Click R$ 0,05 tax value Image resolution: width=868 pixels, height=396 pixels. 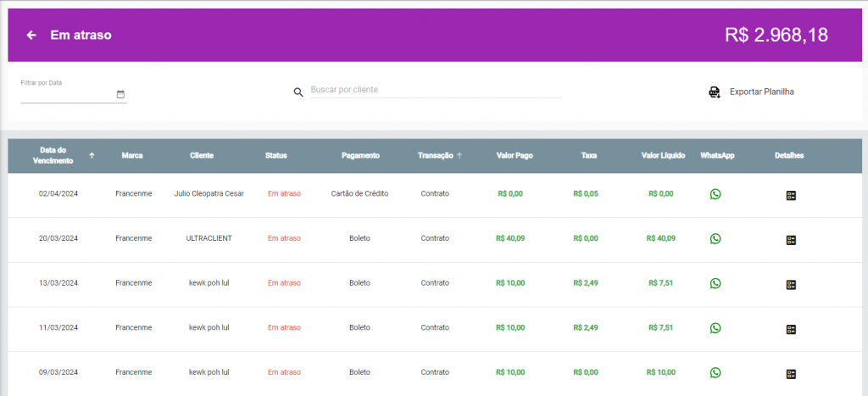coord(586,194)
